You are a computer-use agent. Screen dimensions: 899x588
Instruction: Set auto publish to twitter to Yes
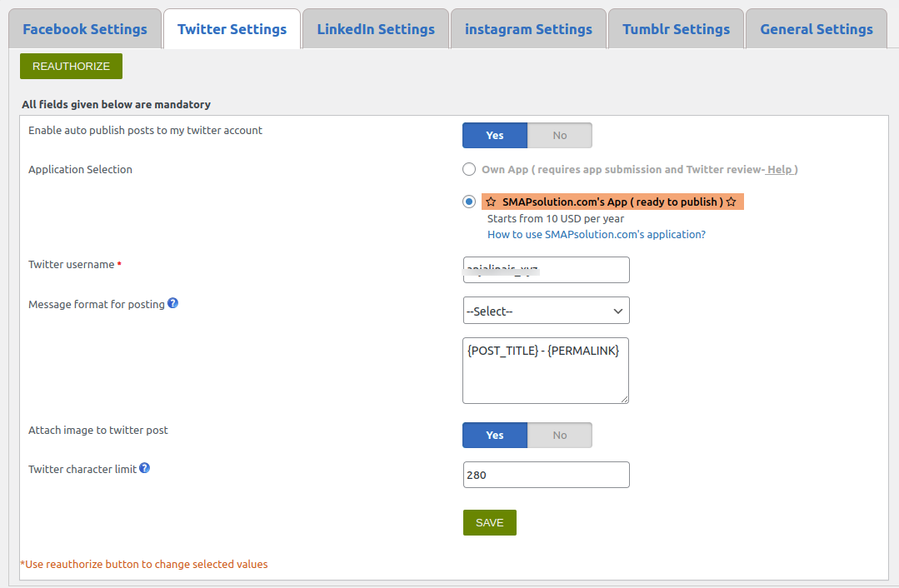tap(495, 135)
